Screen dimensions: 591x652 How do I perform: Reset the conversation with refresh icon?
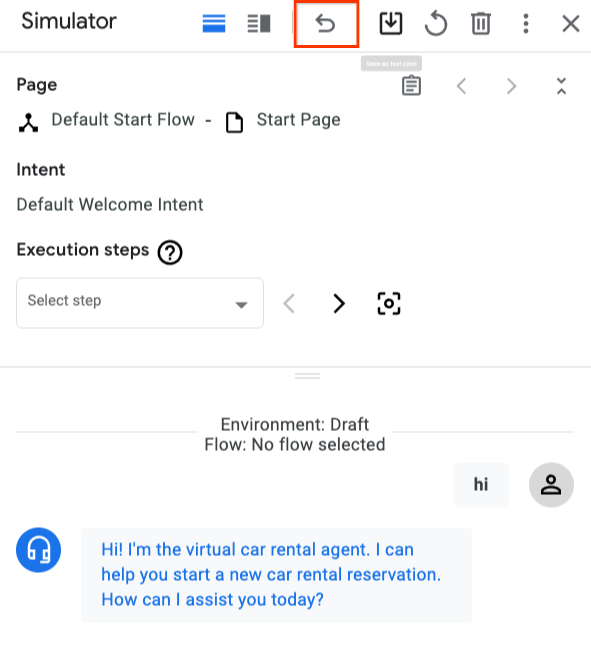coord(436,23)
